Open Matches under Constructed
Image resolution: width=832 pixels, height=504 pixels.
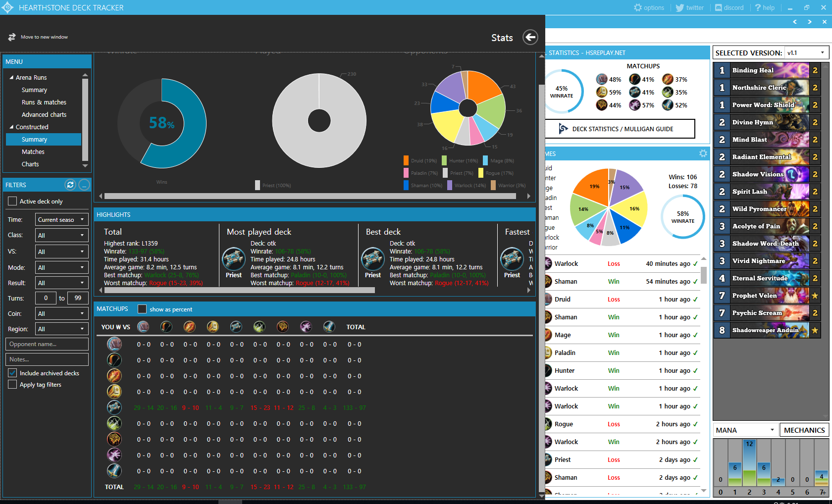(33, 151)
